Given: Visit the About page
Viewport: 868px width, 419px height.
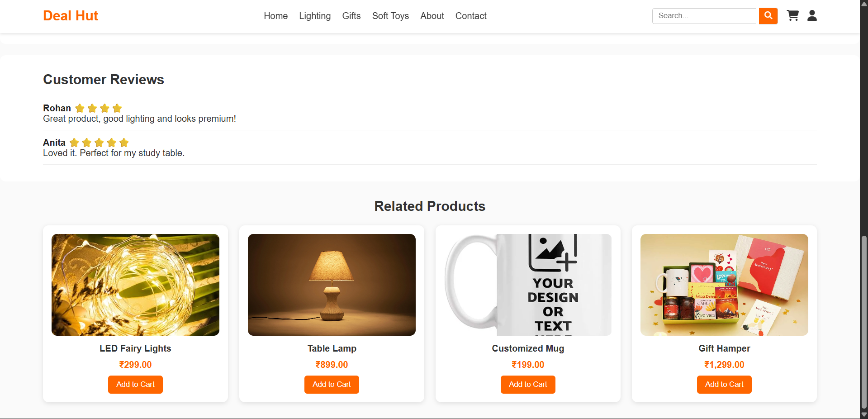Looking at the screenshot, I should (x=432, y=16).
